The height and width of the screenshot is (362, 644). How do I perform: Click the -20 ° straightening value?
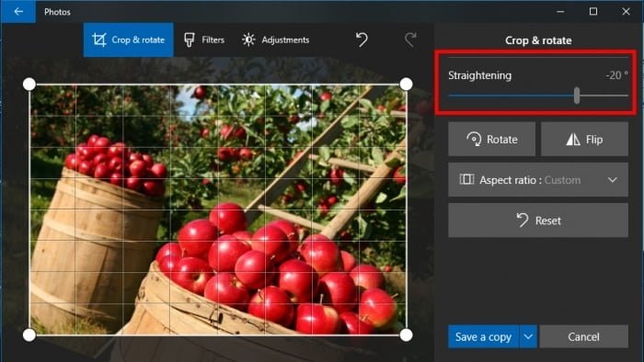pyautogui.click(x=616, y=75)
